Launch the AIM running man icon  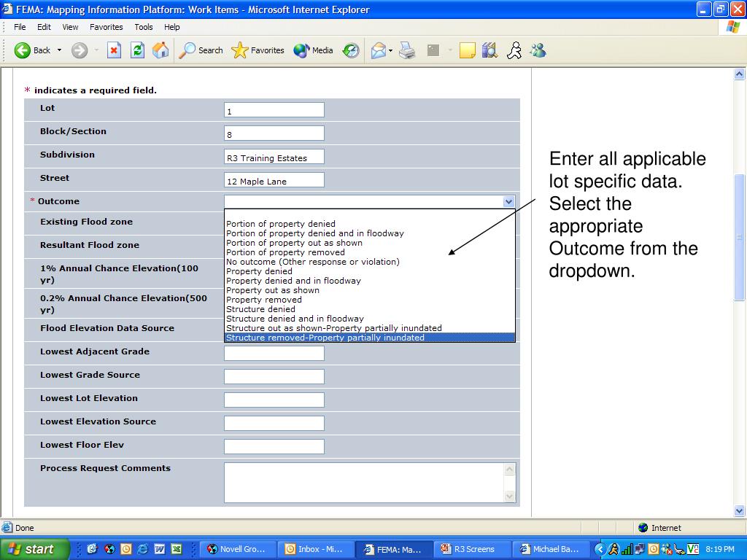coord(514,50)
